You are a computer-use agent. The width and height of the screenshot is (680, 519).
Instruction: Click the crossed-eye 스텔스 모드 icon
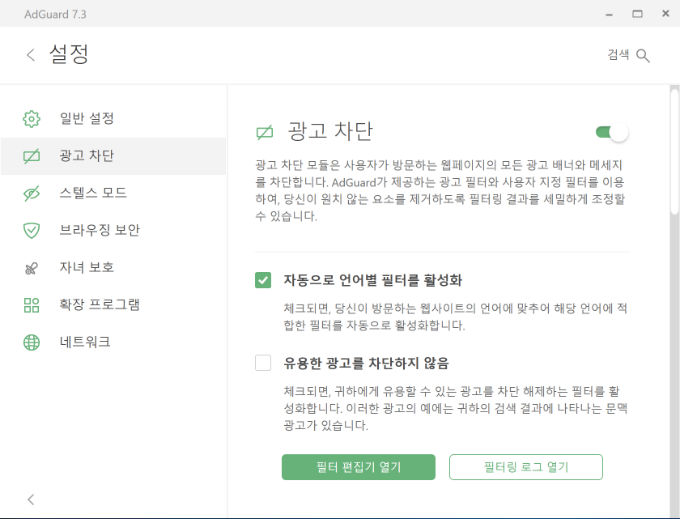pos(31,193)
